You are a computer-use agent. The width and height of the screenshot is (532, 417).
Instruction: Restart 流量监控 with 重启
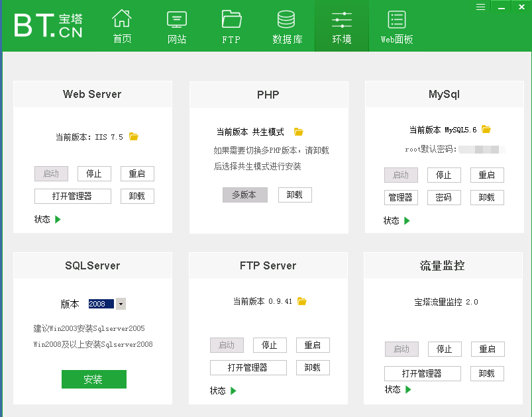488,349
